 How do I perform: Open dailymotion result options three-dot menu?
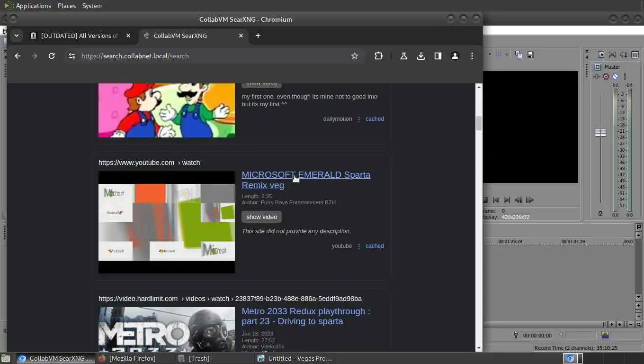359,119
